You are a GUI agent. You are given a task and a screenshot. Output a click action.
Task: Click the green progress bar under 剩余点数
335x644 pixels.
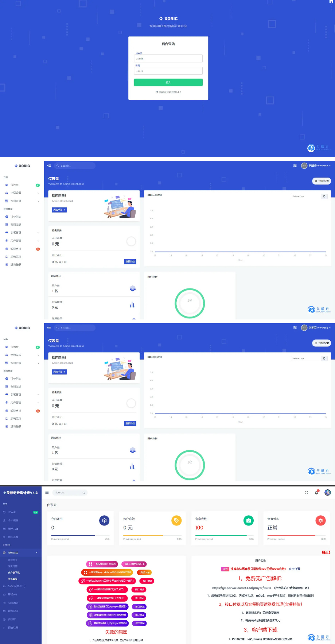click(221, 535)
